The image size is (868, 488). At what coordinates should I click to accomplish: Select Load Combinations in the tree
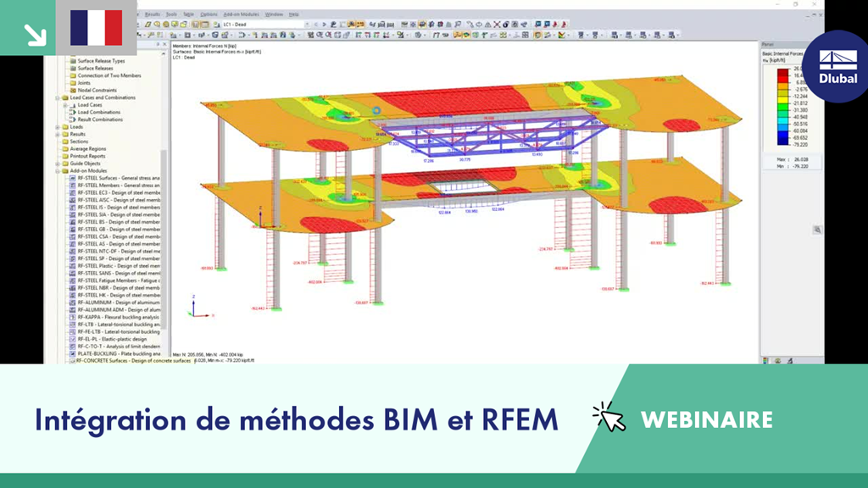pos(98,112)
